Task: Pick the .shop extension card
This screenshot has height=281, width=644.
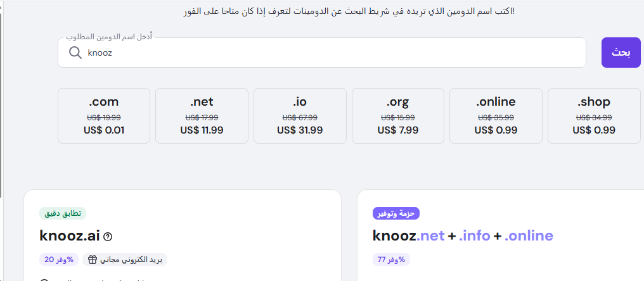Action: (593, 116)
